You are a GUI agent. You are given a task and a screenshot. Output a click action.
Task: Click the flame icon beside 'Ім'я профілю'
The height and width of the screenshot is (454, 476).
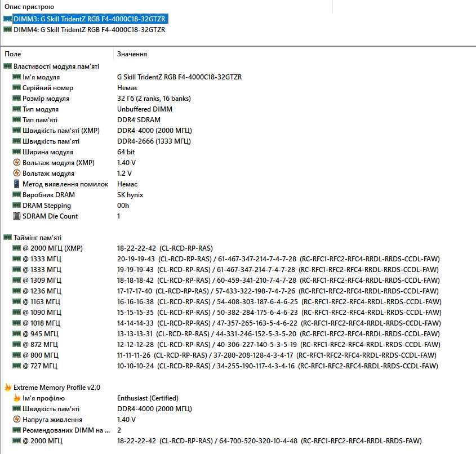point(17,398)
